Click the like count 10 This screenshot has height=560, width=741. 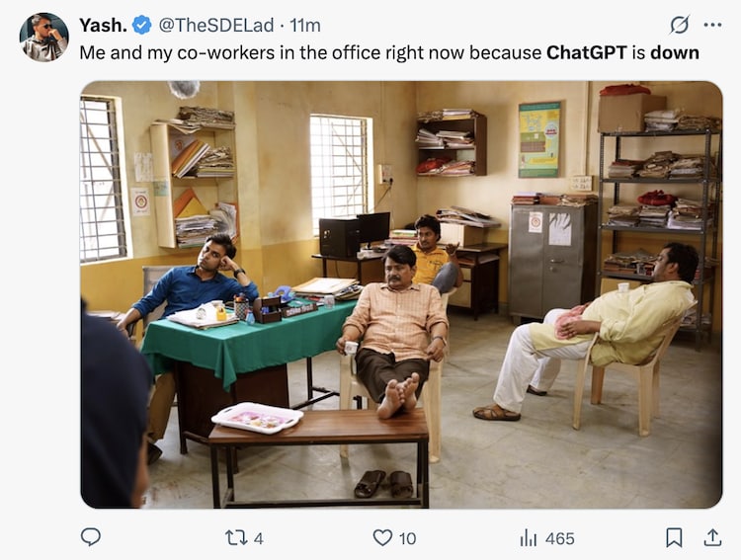[x=407, y=538]
